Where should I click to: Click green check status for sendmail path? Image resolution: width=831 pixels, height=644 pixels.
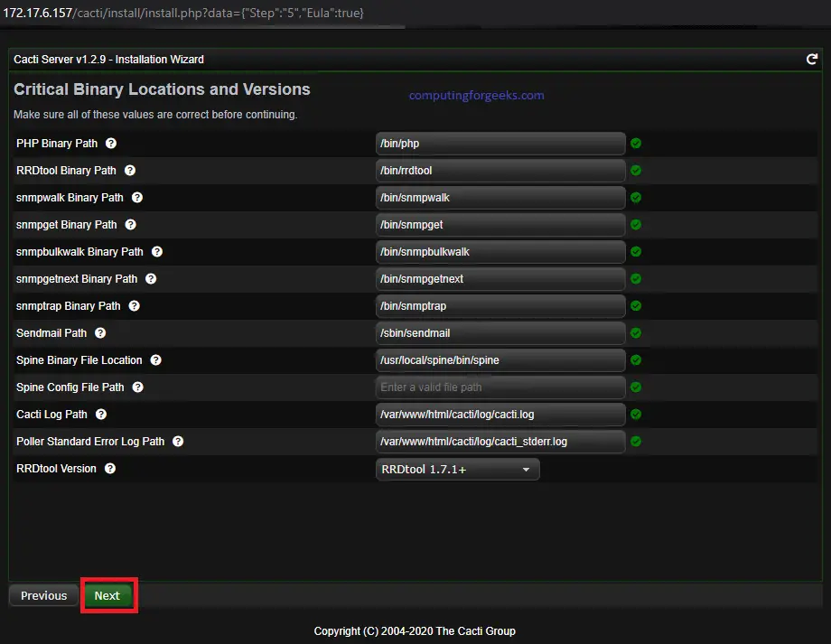coord(636,333)
